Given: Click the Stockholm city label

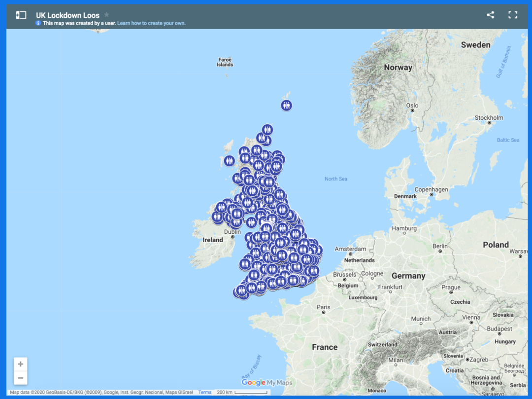Looking at the screenshot, I should coord(489,118).
